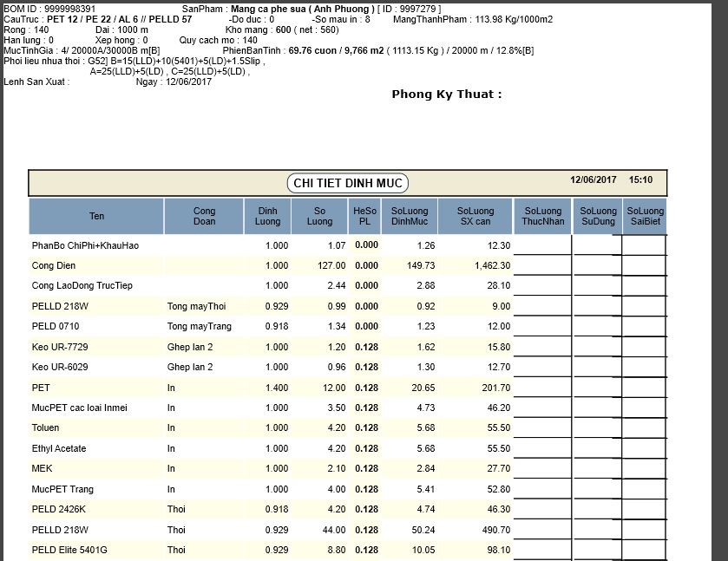Select the HeSo PL column header
The width and height of the screenshot is (728, 561).
(x=365, y=217)
